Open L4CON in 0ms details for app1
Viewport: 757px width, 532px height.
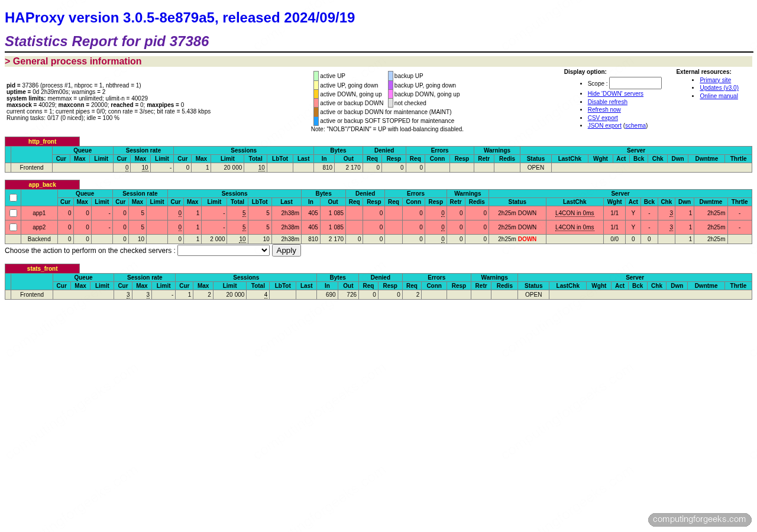tap(574, 213)
